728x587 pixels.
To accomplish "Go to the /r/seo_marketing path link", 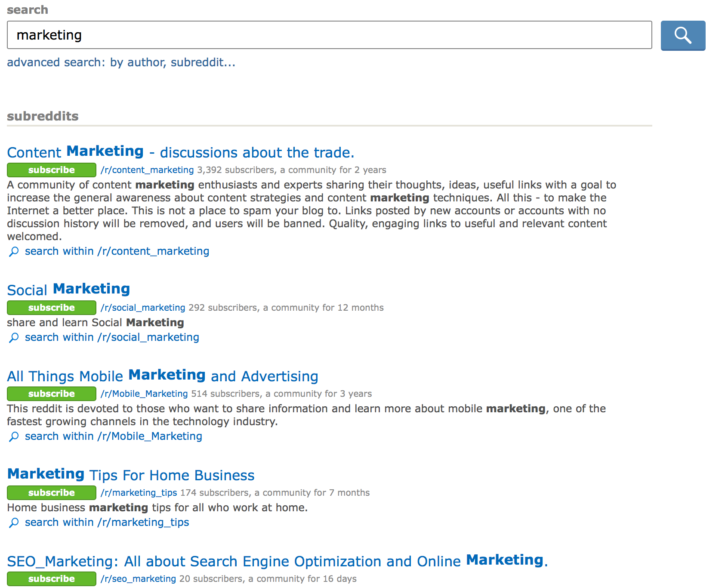I will click(x=138, y=579).
